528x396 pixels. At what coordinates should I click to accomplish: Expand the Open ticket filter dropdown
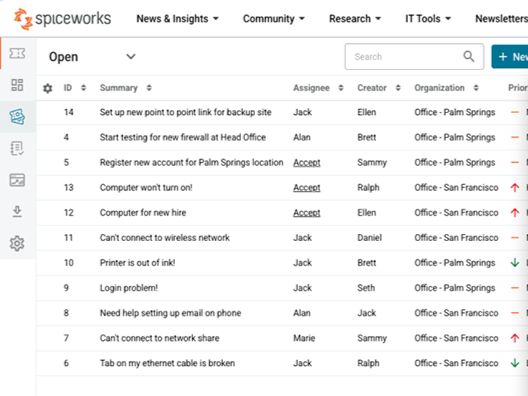[131, 57]
